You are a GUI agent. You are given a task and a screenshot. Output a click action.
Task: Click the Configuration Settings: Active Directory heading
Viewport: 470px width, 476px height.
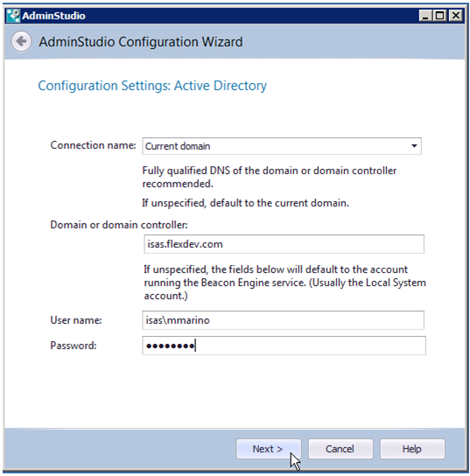point(152,86)
